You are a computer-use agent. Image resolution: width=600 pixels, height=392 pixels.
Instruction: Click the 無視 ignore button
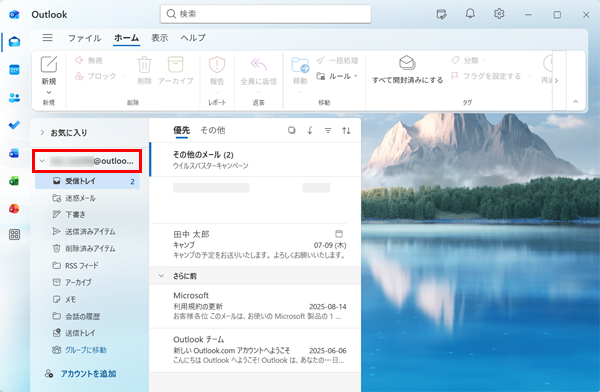point(89,60)
